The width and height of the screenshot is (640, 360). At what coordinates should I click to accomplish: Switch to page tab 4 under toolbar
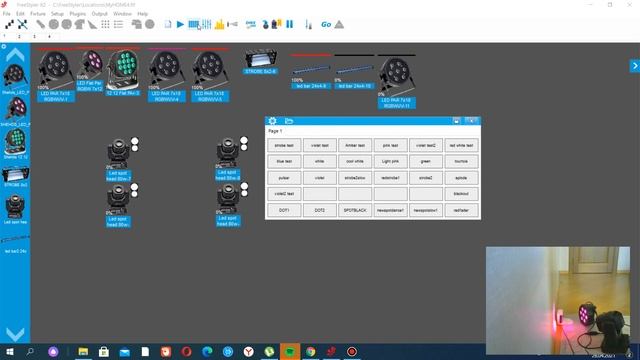tap(49, 36)
